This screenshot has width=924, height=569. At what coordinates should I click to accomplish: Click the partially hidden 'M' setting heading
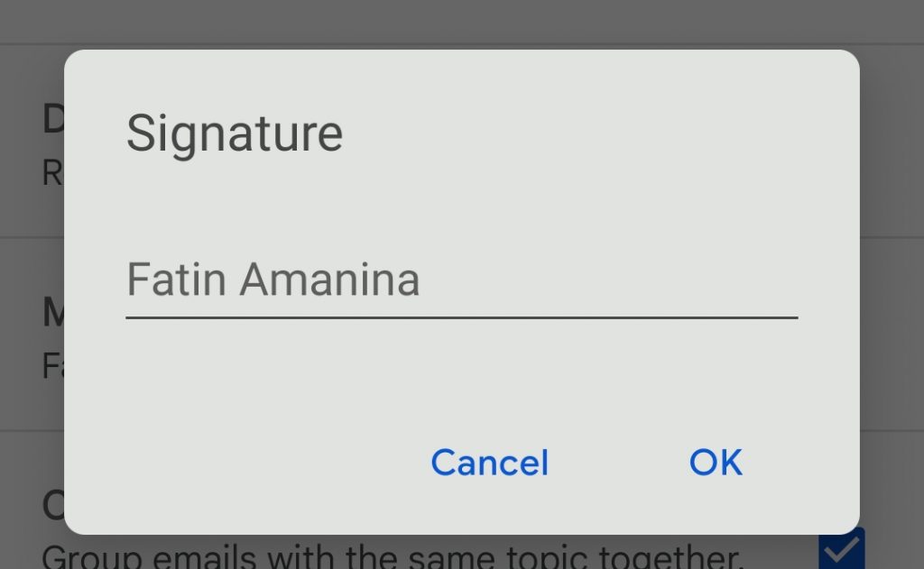point(53,312)
